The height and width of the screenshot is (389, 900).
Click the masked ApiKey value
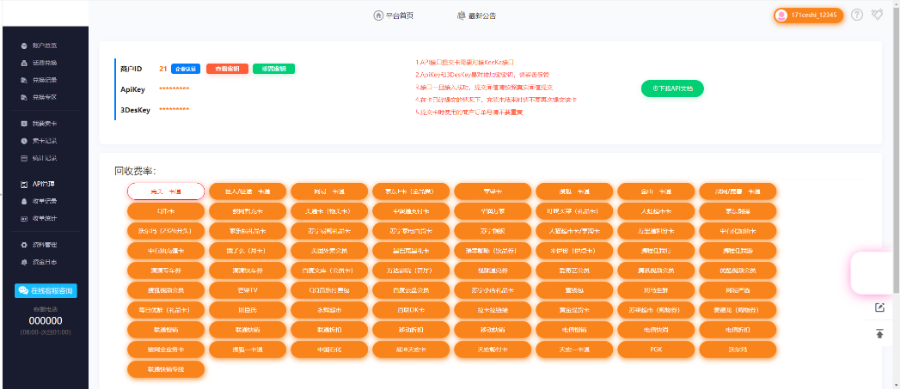click(x=174, y=89)
